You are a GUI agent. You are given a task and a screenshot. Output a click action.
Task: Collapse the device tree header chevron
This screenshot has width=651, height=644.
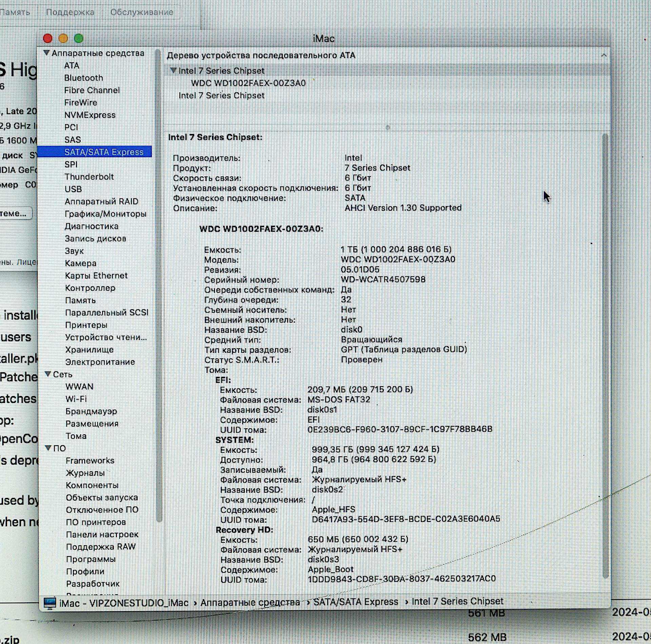(x=604, y=55)
